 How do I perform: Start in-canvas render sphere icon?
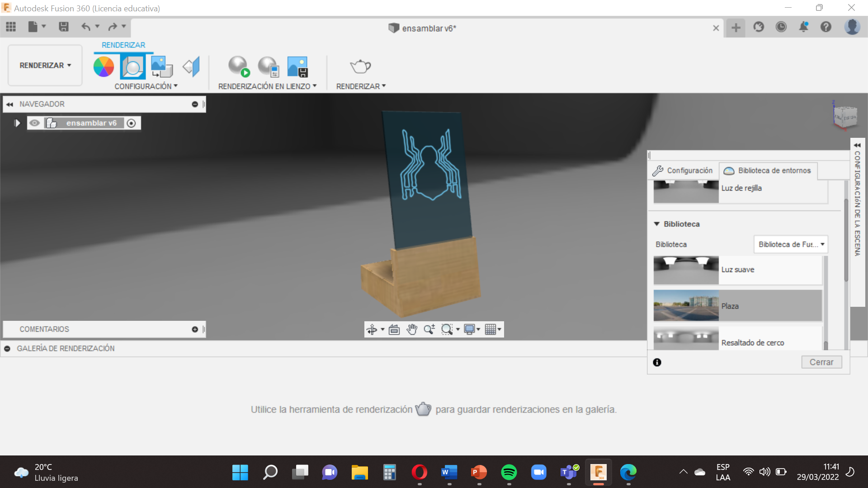click(239, 66)
